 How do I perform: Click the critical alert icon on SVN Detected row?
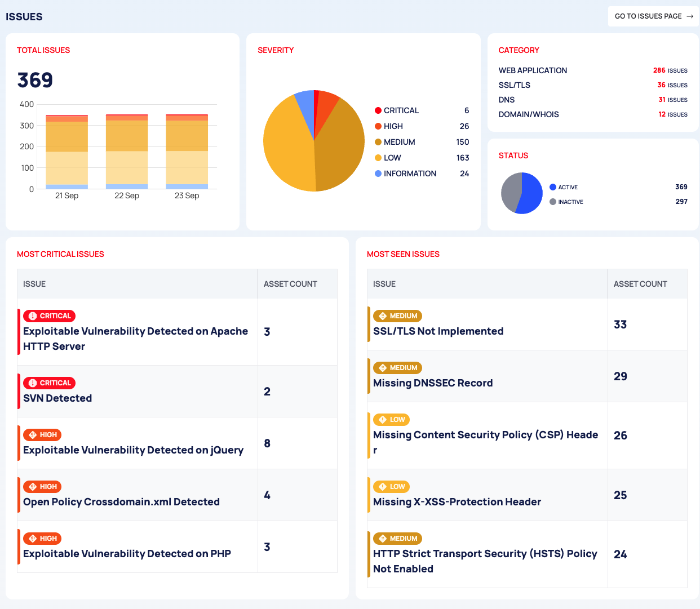33,383
